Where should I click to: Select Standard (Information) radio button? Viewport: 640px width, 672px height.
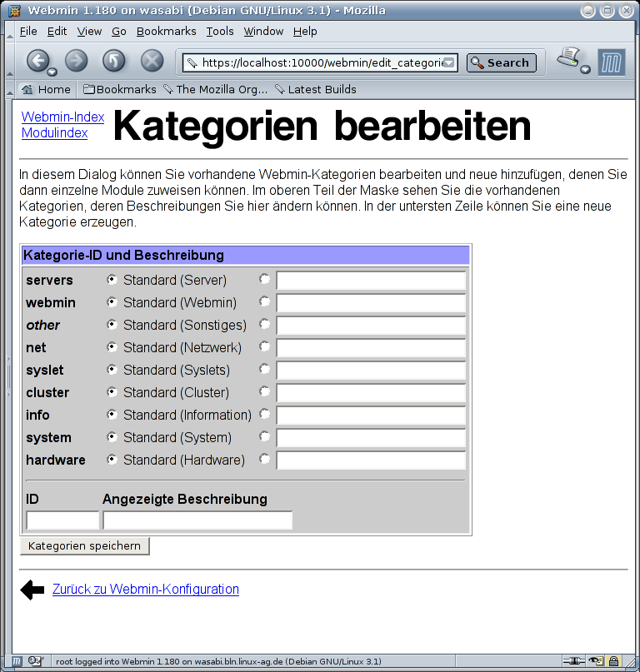coord(112,415)
